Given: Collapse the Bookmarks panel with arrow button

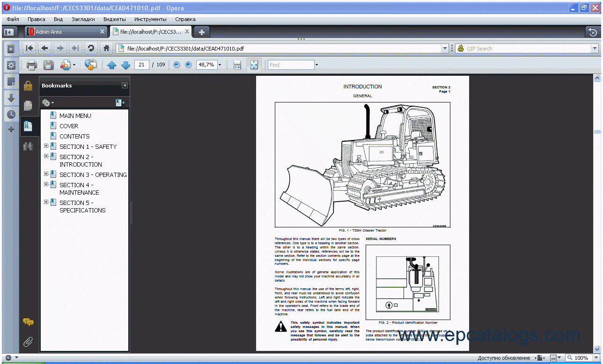Looking at the screenshot, I should click(x=125, y=86).
